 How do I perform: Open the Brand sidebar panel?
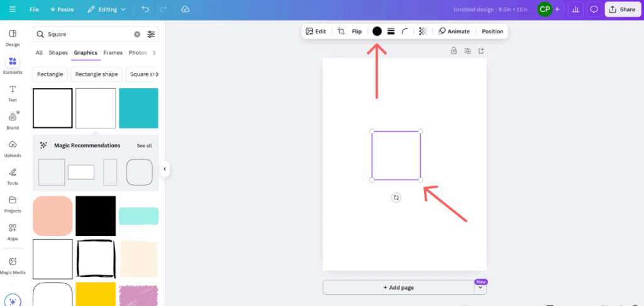[13, 121]
